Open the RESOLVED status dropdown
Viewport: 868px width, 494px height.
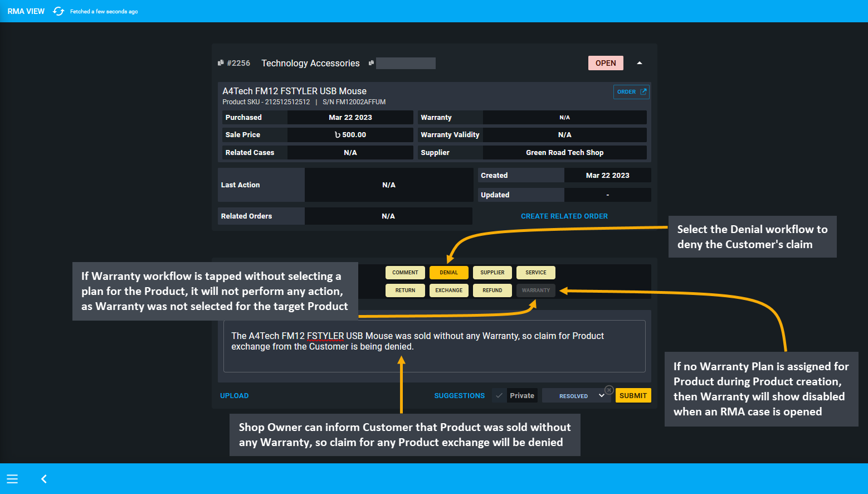point(576,396)
